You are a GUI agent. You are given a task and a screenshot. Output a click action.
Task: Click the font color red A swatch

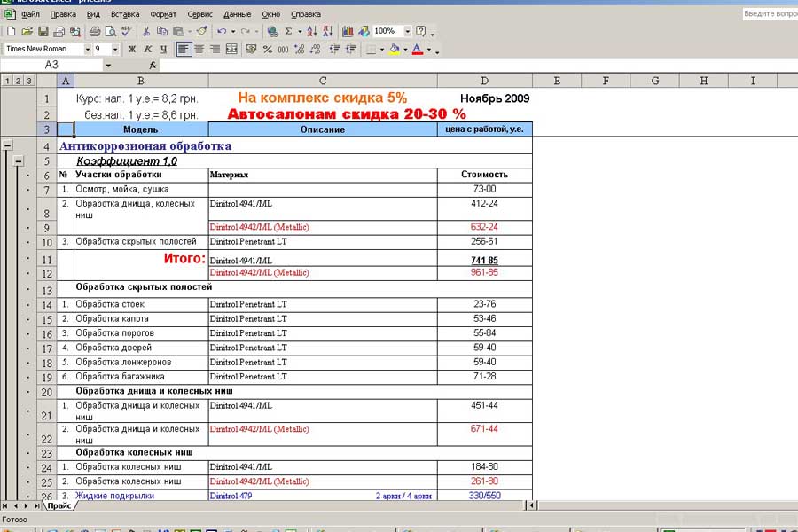pos(417,50)
